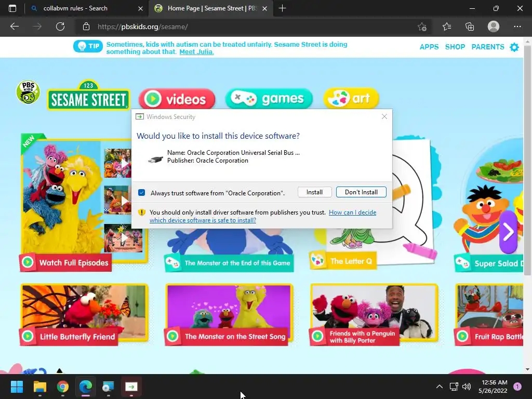Open the Super Salad game card
The height and width of the screenshot is (399, 532).
click(488, 263)
